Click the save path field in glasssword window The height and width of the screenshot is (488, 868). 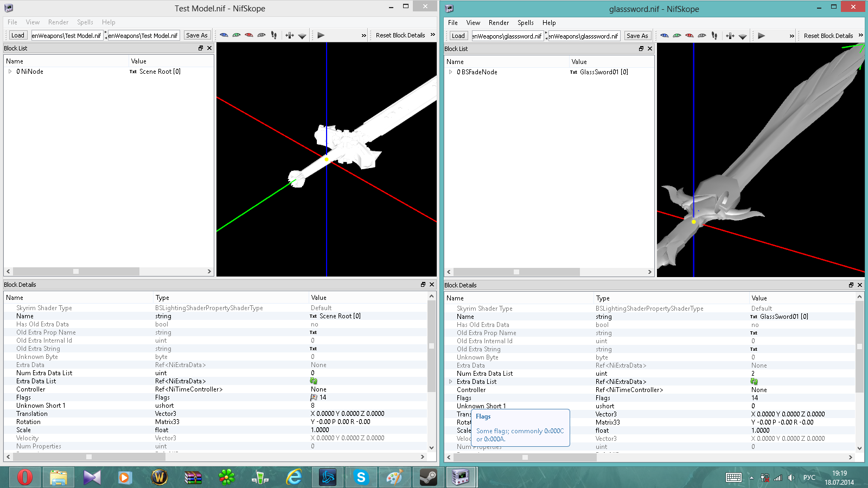coord(584,36)
